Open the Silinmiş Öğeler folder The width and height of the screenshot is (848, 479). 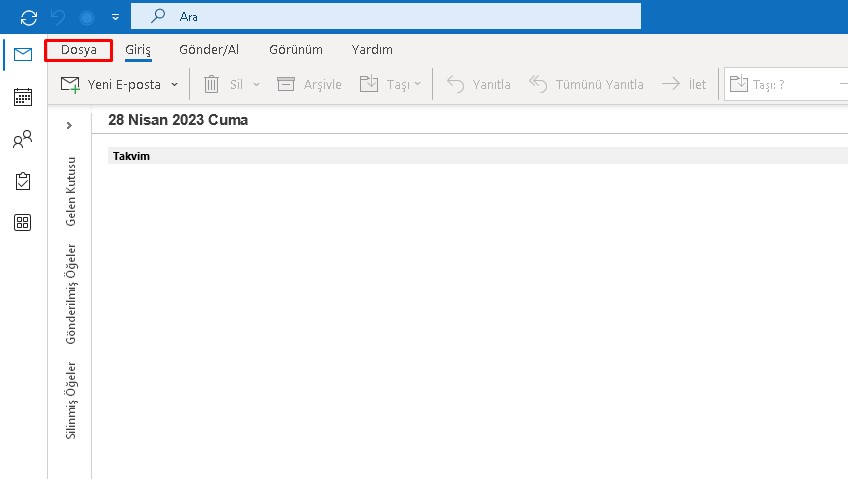(71, 400)
